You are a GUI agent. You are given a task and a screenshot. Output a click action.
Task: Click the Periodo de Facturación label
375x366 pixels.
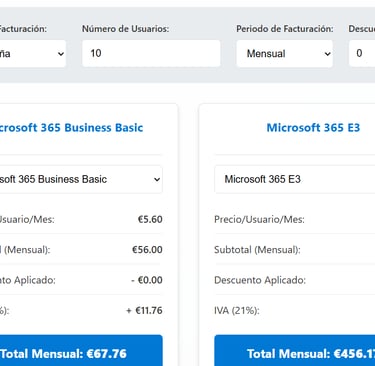coord(285,29)
